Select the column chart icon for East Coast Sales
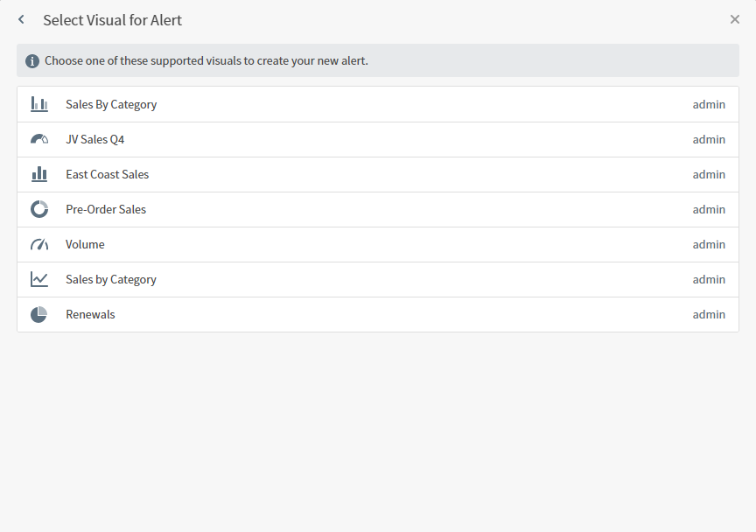The image size is (756, 532). (x=39, y=173)
